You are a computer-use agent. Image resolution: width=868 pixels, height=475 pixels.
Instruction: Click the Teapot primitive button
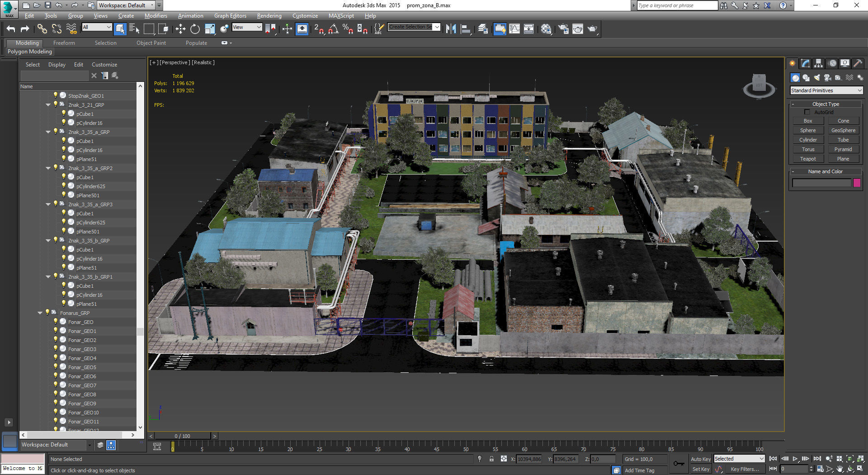[x=808, y=159]
